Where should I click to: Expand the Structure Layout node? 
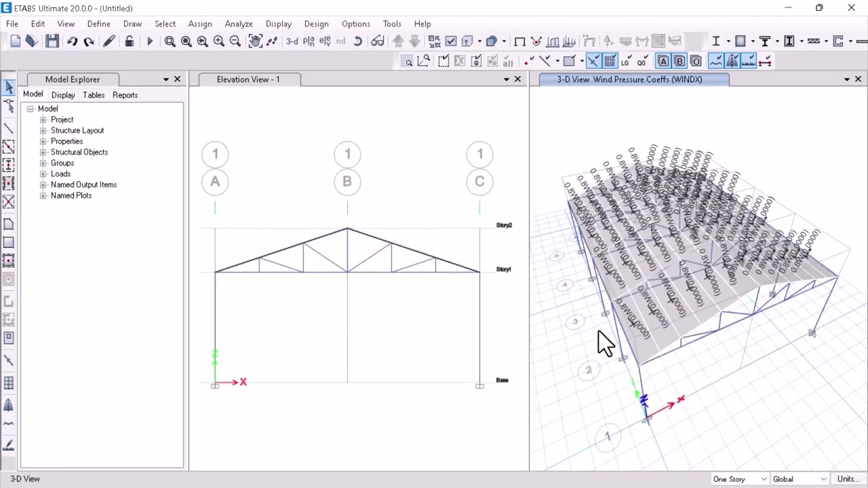pyautogui.click(x=43, y=131)
